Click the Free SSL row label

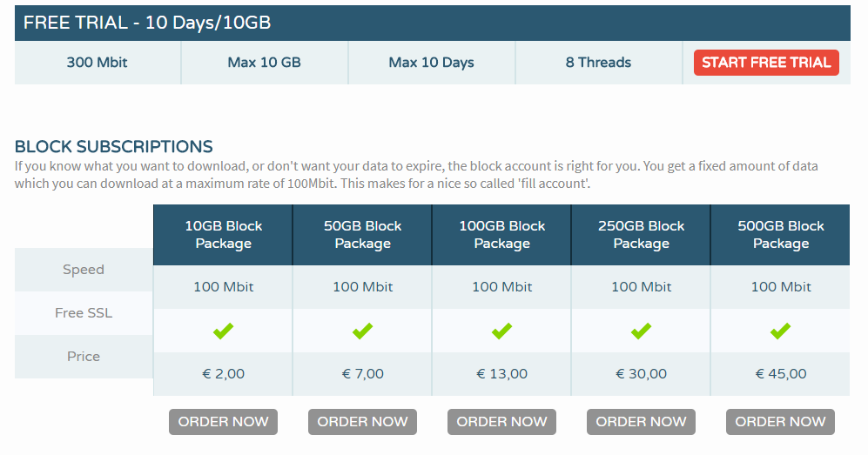(84, 313)
